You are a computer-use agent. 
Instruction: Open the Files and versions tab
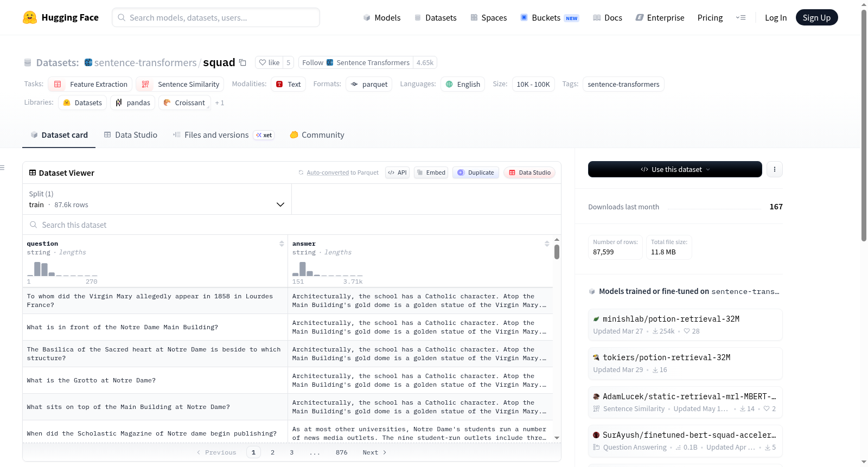tap(224, 135)
